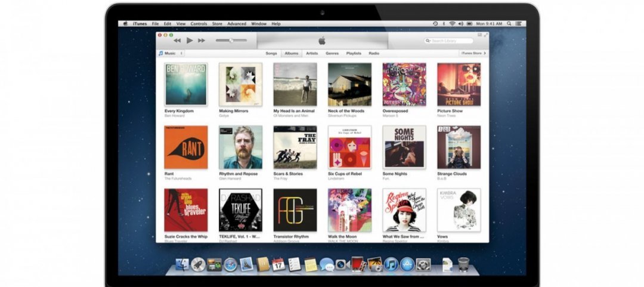Open the battery status menu

click(469, 24)
